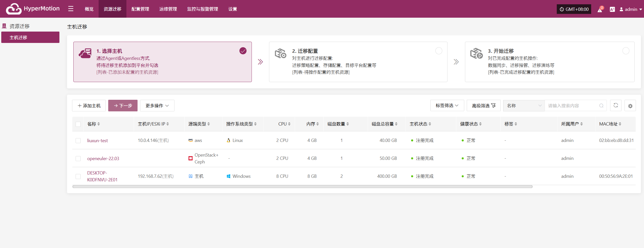Sort by 健康状态 column sort arrows
The height and width of the screenshot is (248, 644).
pos(480,124)
